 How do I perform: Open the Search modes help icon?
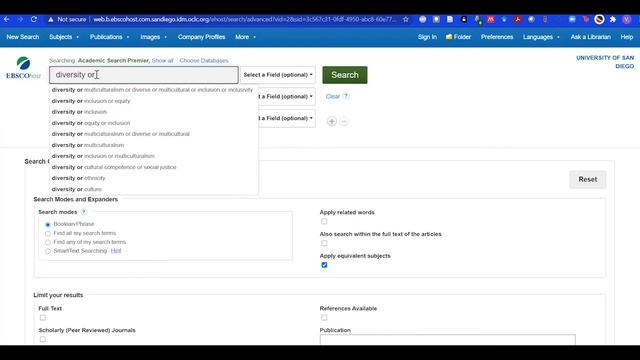84,212
